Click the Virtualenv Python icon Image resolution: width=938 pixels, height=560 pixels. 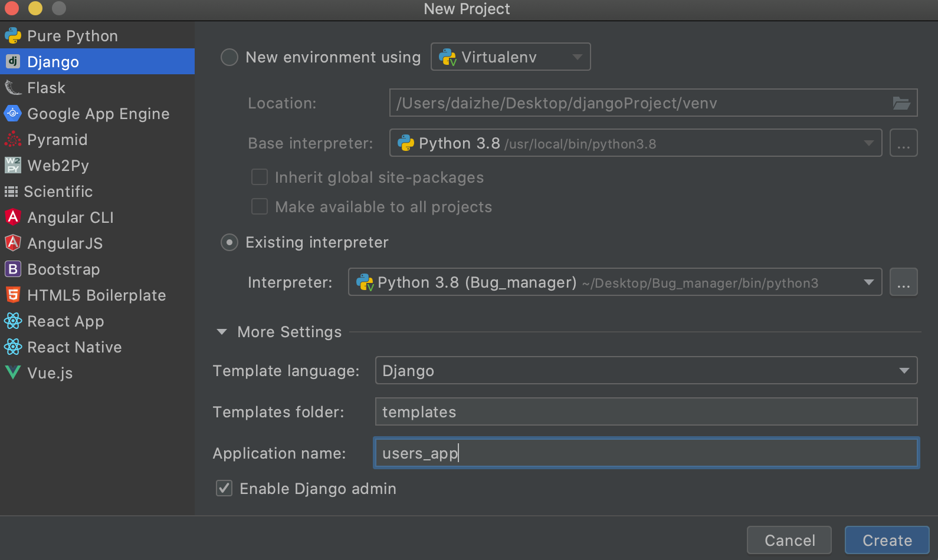(x=448, y=57)
